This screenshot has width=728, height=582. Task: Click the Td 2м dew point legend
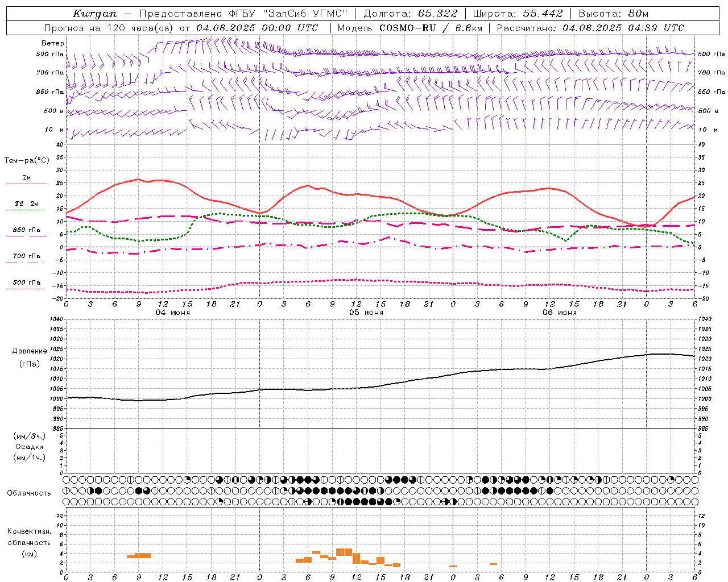point(26,206)
